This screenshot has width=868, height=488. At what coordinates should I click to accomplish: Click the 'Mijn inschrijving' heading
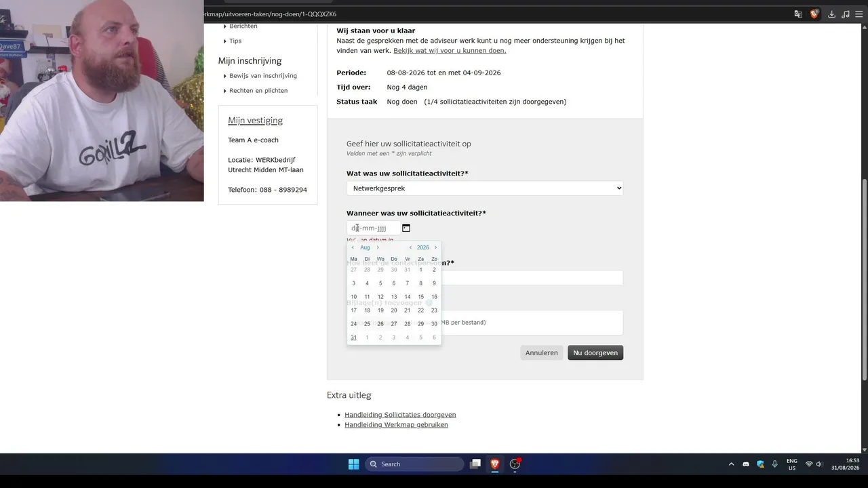tap(250, 61)
